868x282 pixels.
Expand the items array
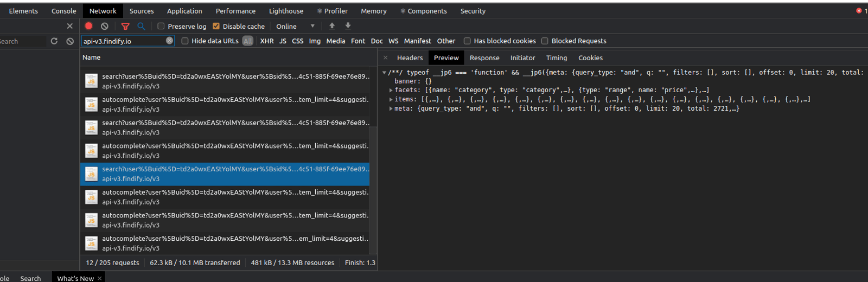click(391, 99)
